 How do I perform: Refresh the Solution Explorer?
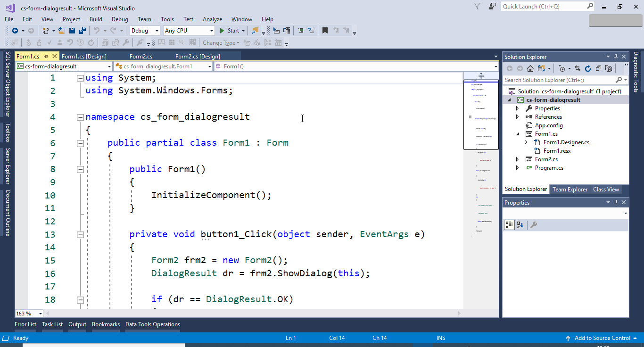tap(588, 68)
